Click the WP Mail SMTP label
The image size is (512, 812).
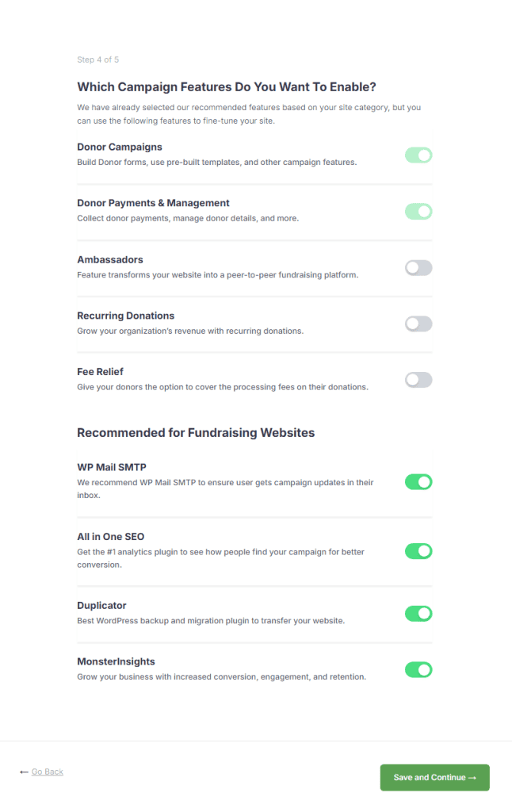coord(113,467)
